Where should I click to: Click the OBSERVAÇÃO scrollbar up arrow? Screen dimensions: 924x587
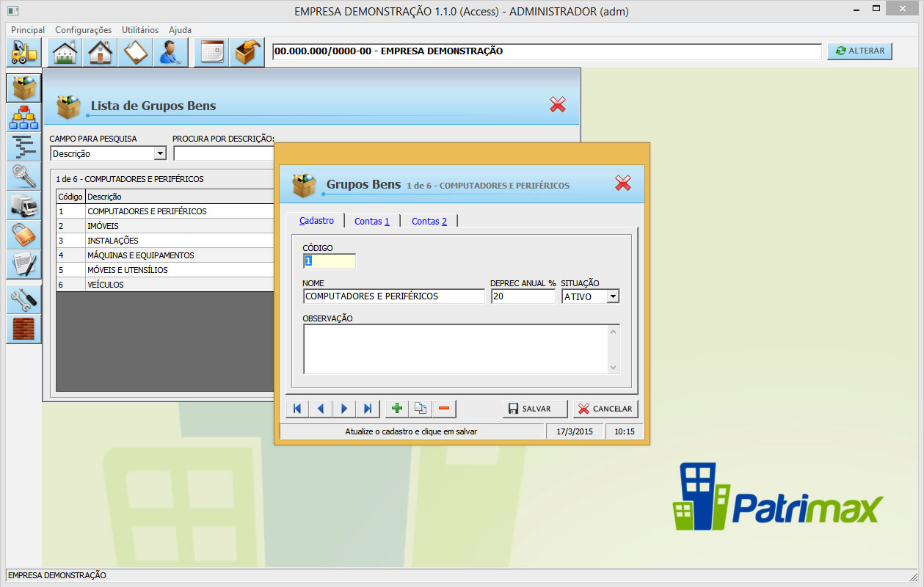coord(614,332)
